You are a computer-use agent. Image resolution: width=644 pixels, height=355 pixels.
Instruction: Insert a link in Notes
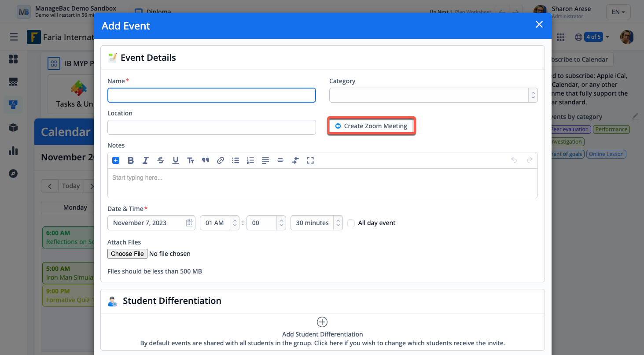click(x=221, y=160)
